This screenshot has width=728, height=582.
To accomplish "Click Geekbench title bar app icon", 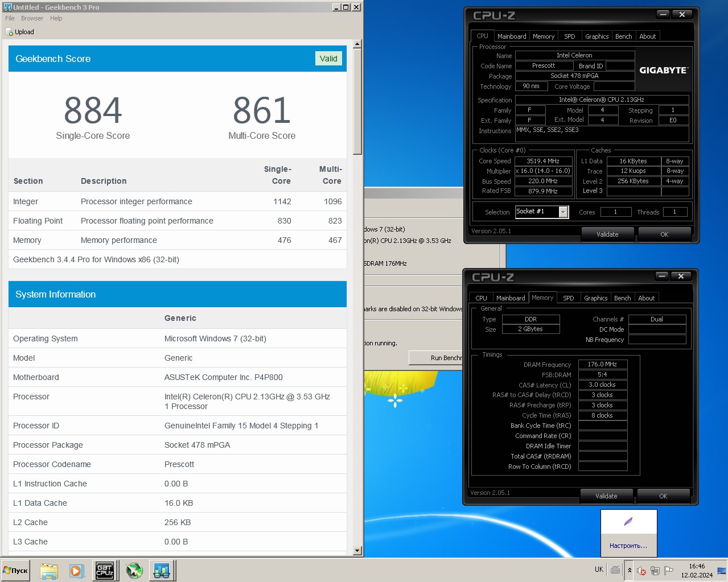I will pos(8,7).
